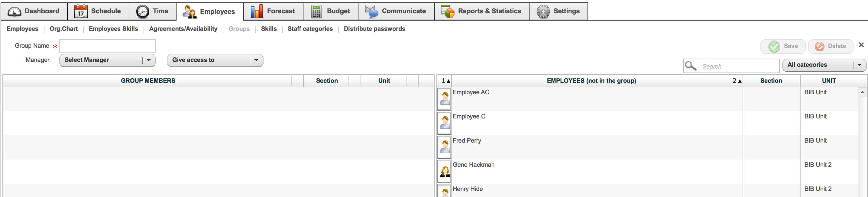868x197 pixels.
Task: Switch to the Communicate tab
Action: [396, 11]
